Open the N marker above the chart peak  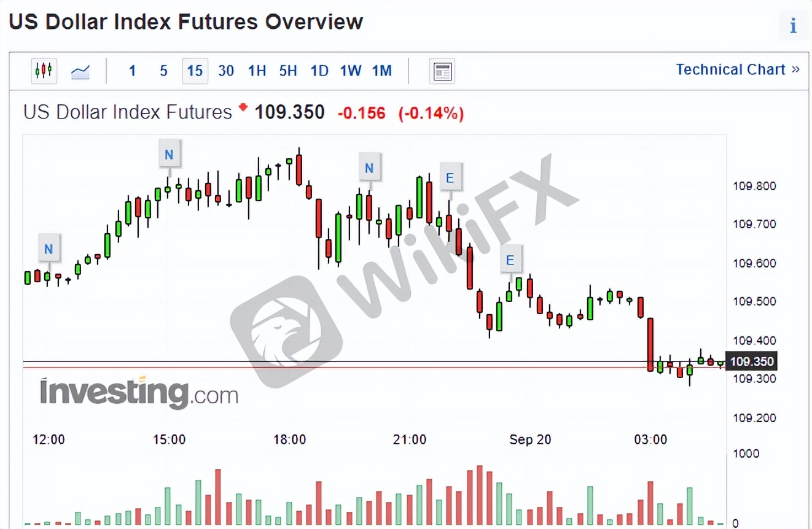(170, 154)
